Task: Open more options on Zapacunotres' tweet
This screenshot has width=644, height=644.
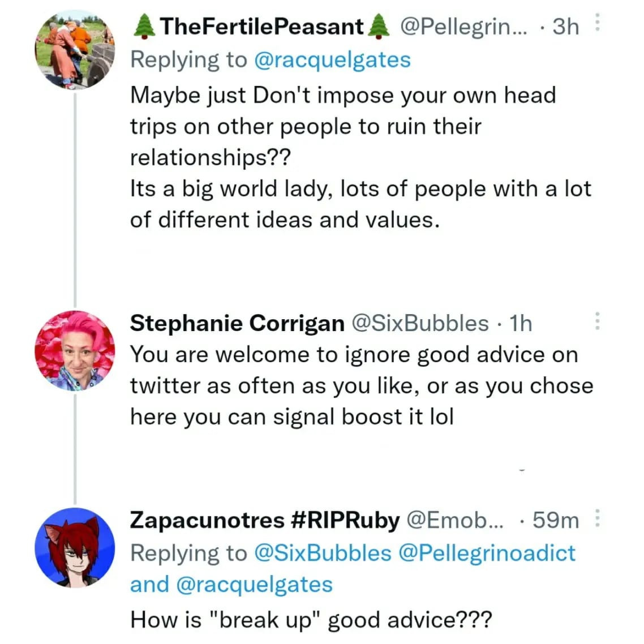Action: click(x=599, y=519)
